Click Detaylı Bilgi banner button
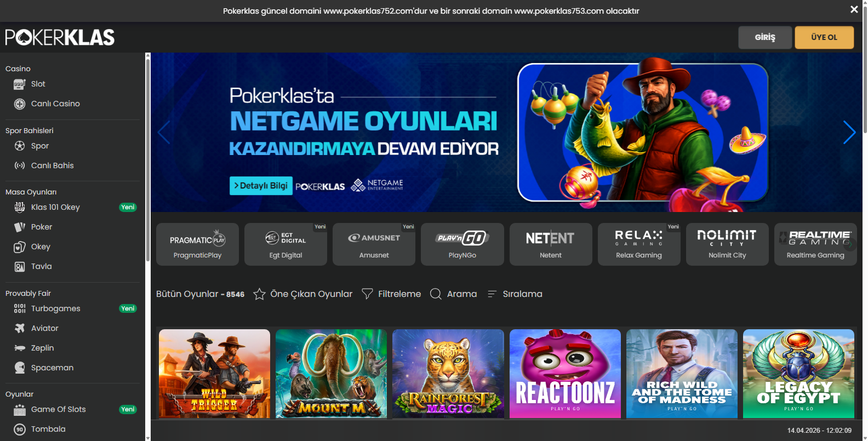This screenshot has width=868, height=441. [x=261, y=186]
